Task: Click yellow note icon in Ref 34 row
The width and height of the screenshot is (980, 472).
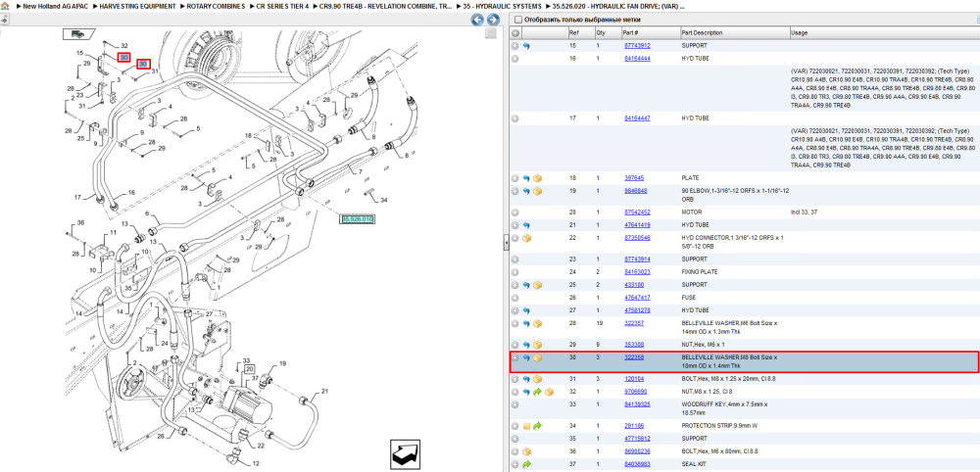Action: click(527, 426)
